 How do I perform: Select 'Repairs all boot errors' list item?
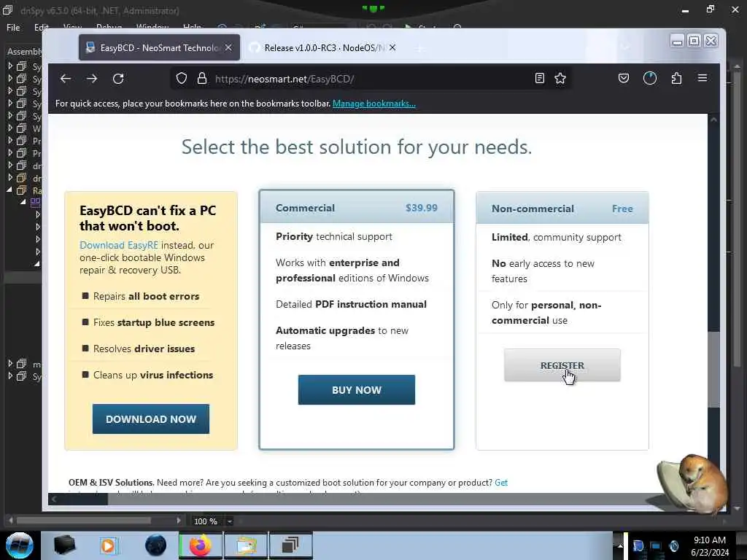146,296
